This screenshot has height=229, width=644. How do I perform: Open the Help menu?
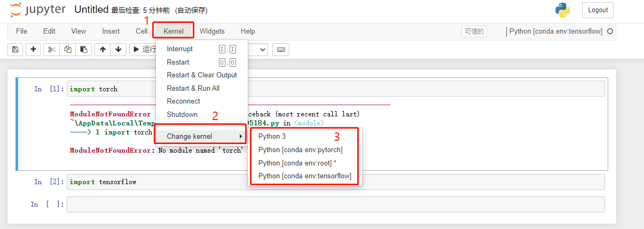point(248,31)
